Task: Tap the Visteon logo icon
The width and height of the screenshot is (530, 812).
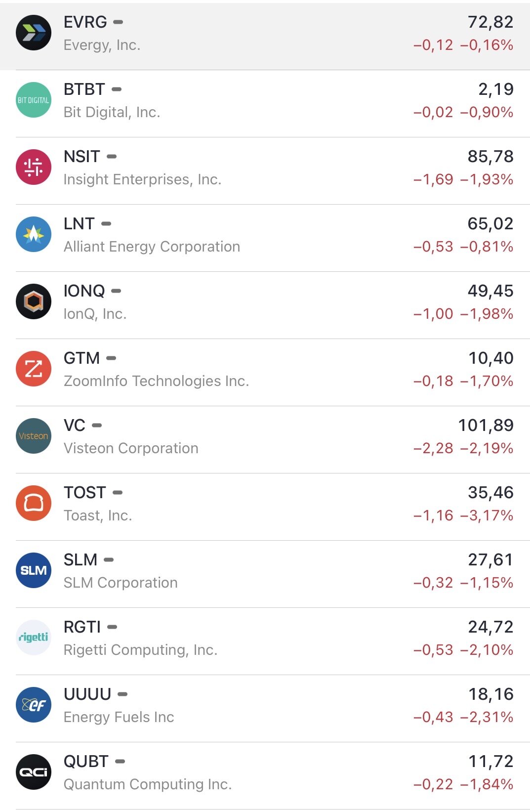Action: [x=34, y=436]
